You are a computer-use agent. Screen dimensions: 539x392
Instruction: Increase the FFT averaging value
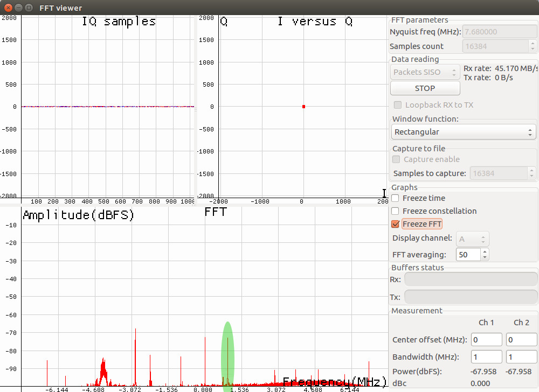(x=485, y=251)
